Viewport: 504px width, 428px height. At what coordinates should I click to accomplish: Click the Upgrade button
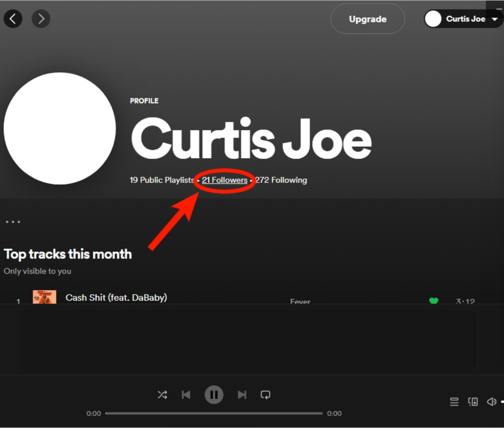(367, 19)
